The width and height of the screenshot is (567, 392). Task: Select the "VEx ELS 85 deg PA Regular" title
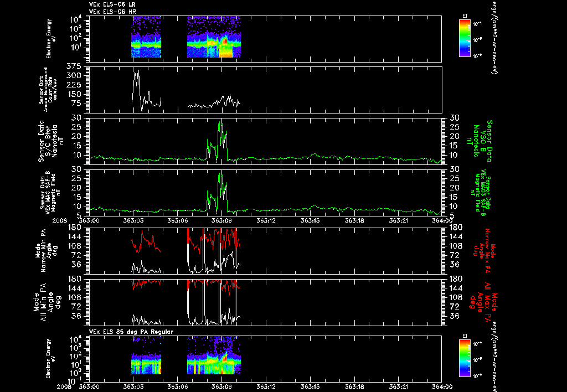[x=131, y=332]
